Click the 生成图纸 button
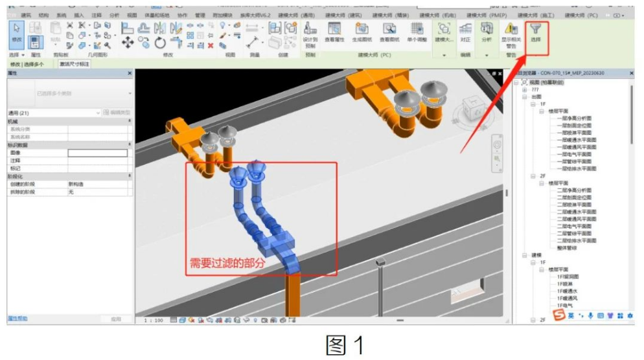Image resolution: width=644 pixels, height=360 pixels. click(362, 32)
